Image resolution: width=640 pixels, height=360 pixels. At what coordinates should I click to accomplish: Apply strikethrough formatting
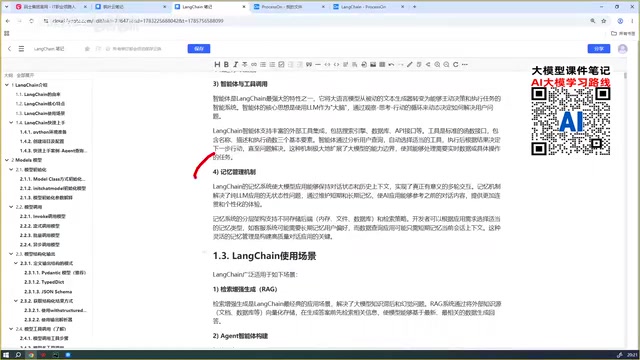(244, 64)
